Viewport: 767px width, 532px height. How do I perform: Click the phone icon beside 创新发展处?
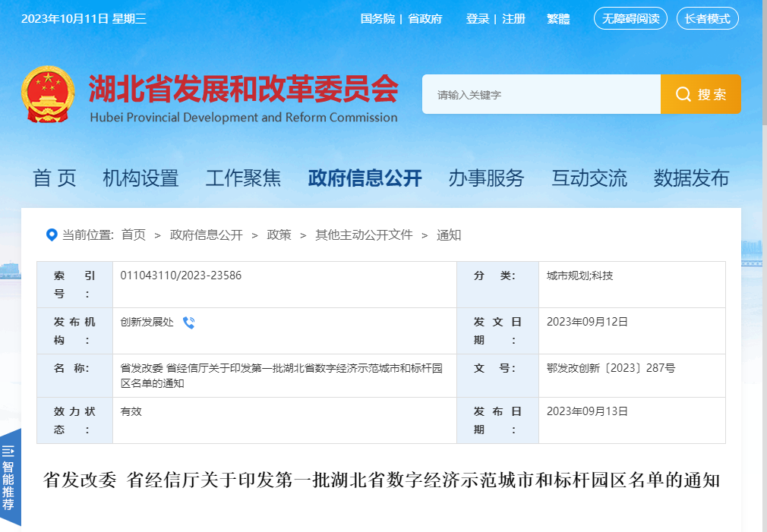tap(189, 323)
